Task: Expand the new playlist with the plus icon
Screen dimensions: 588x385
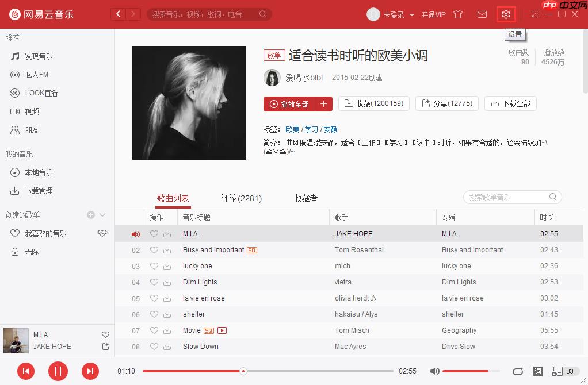Action: point(90,215)
